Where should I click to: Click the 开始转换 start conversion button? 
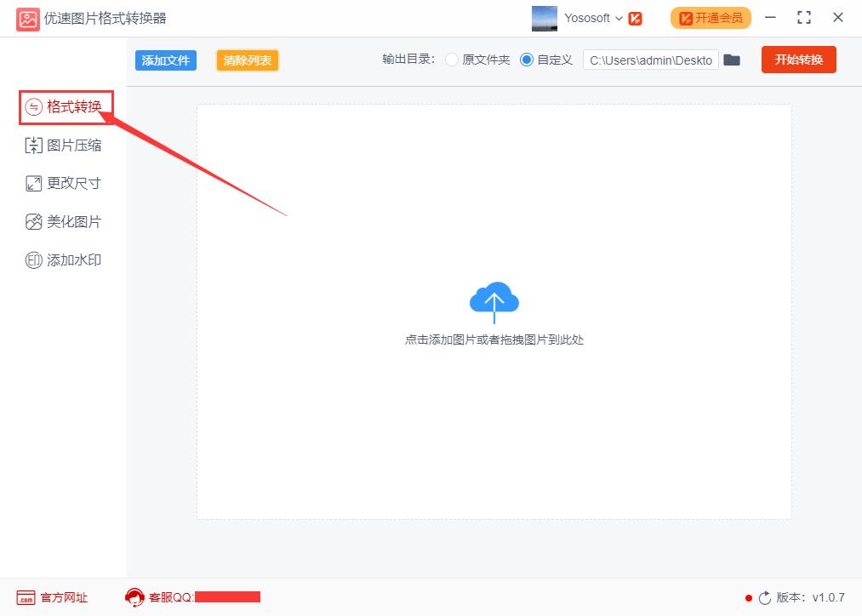click(798, 60)
